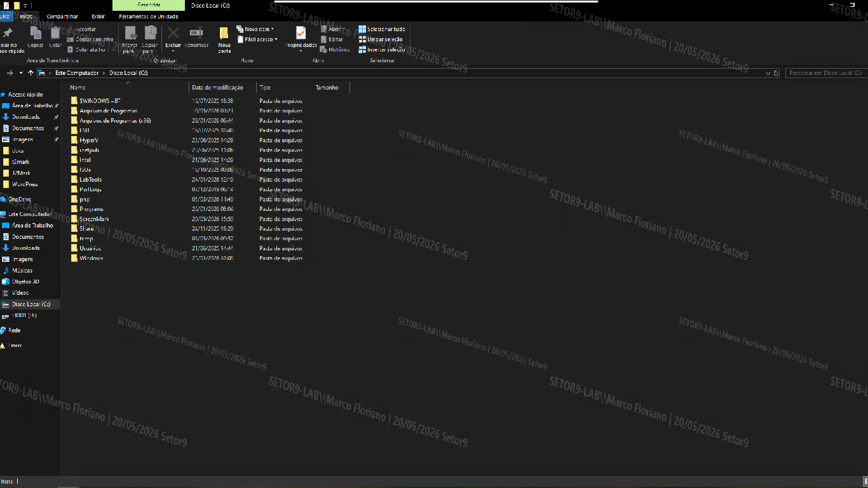Click the Pesquisar em Disco Local search box
868x488 pixels.
click(x=825, y=73)
